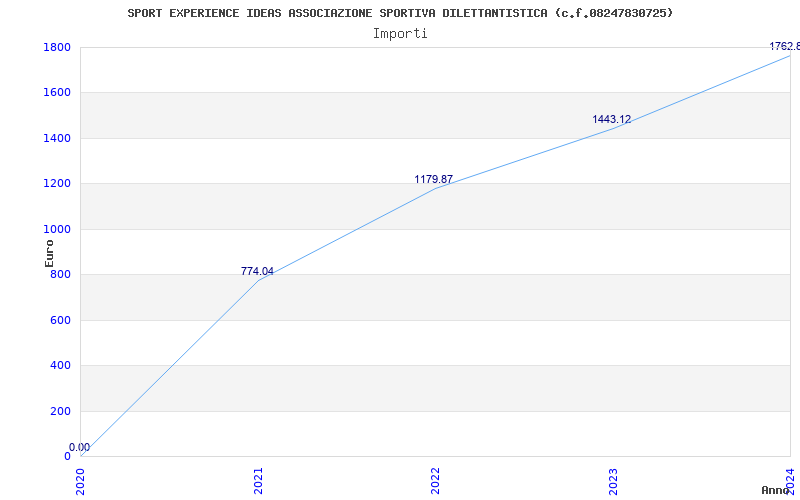Click the 400 y-axis tick label

60,365
